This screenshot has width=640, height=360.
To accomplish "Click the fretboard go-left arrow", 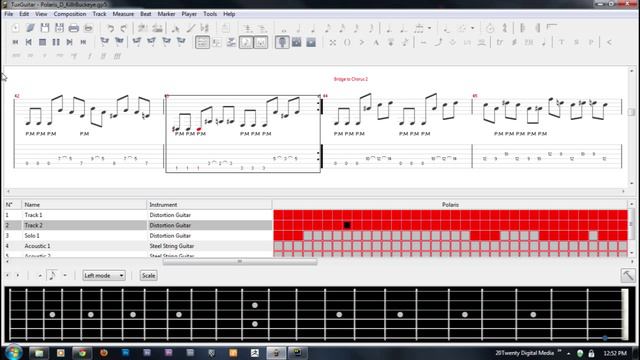I will point(8,276).
